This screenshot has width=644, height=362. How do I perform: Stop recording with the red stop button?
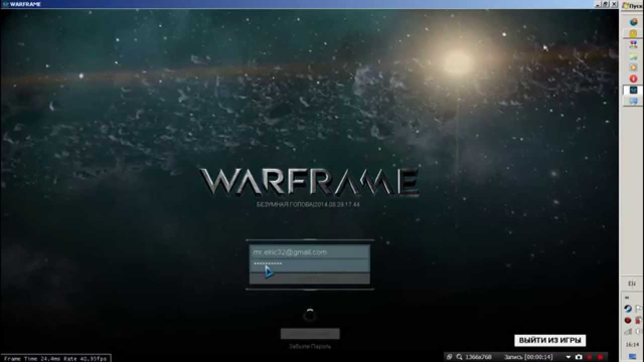pyautogui.click(x=600, y=356)
